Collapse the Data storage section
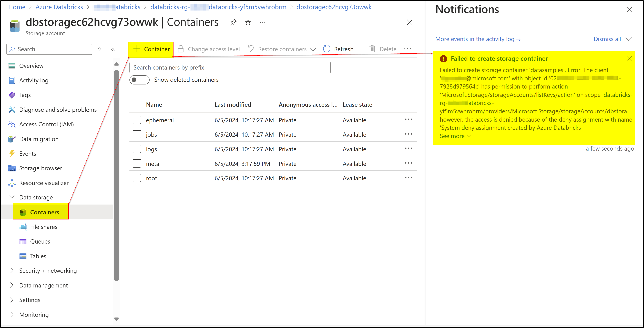The image size is (644, 328). pos(12,197)
